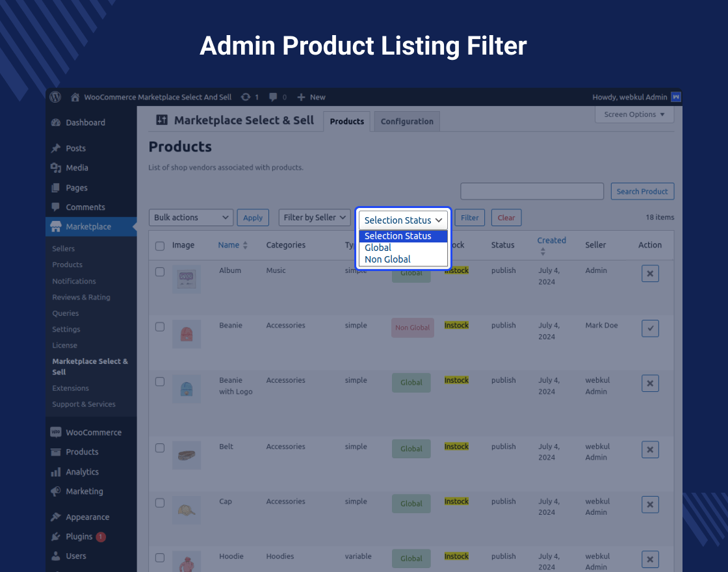Open the Bulk actions dropdown
This screenshot has width=728, height=572.
click(191, 217)
